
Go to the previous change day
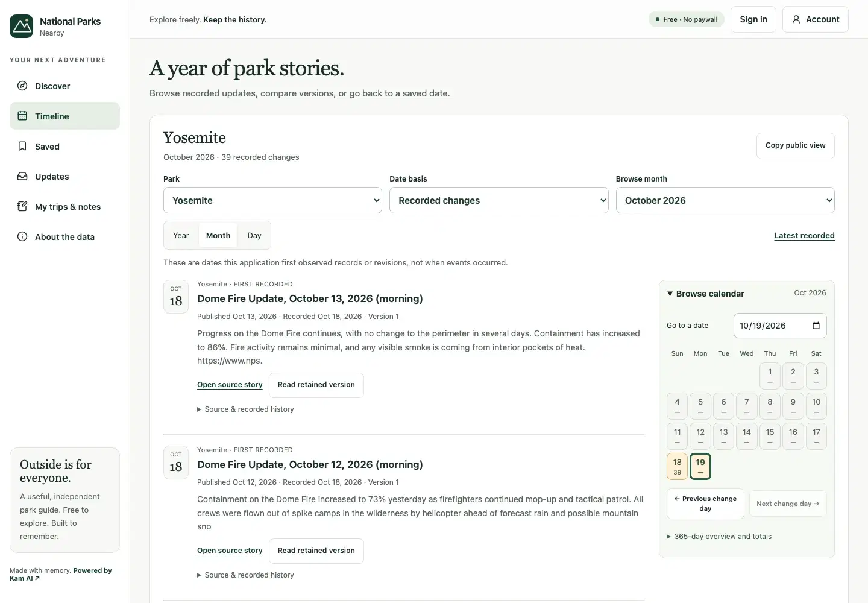(705, 504)
